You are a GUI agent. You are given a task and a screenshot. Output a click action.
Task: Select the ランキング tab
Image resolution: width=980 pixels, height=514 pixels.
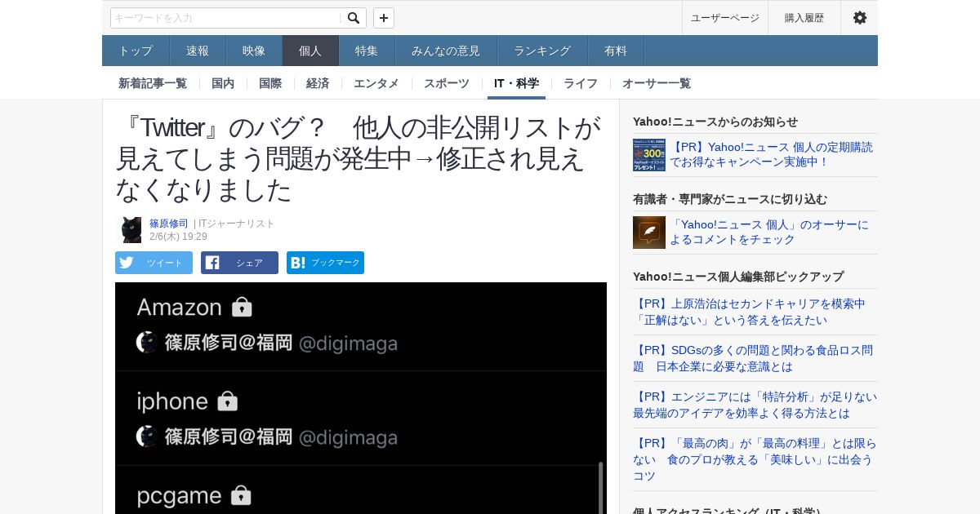tap(542, 51)
